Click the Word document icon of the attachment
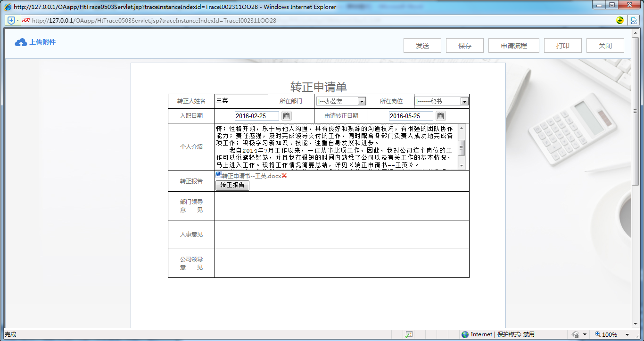 pos(218,174)
